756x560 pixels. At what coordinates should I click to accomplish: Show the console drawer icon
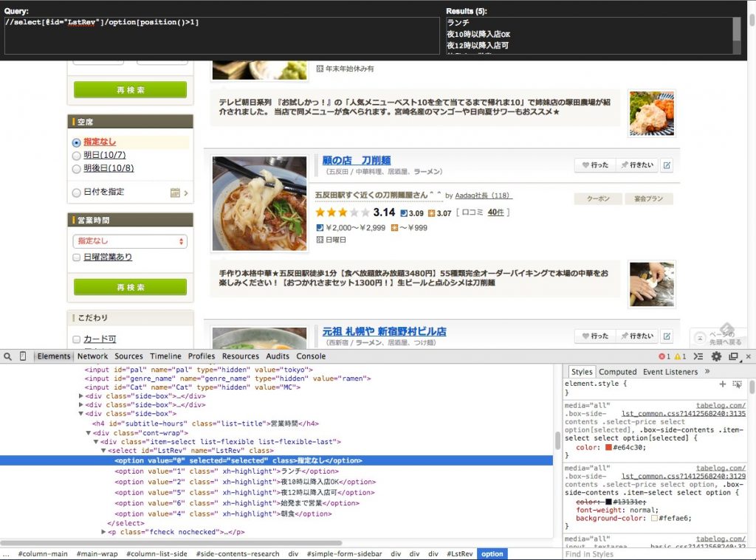tap(698, 356)
